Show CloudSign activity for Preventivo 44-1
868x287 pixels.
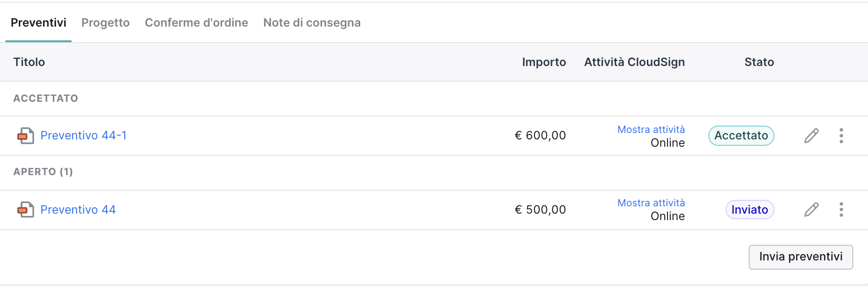[x=651, y=129]
